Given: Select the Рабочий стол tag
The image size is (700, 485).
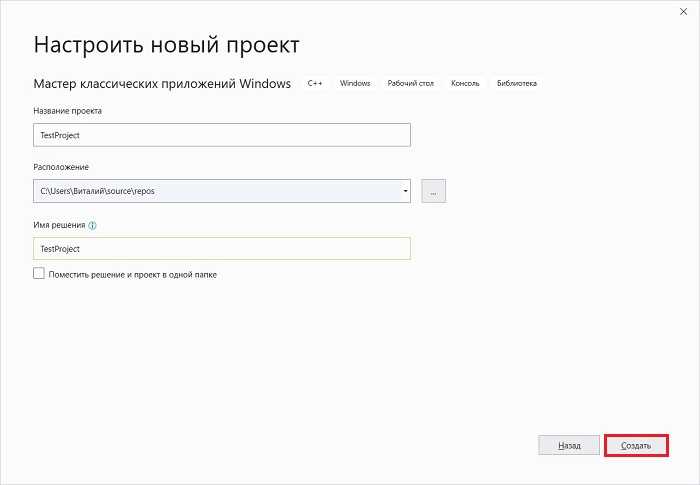Looking at the screenshot, I should tap(408, 83).
